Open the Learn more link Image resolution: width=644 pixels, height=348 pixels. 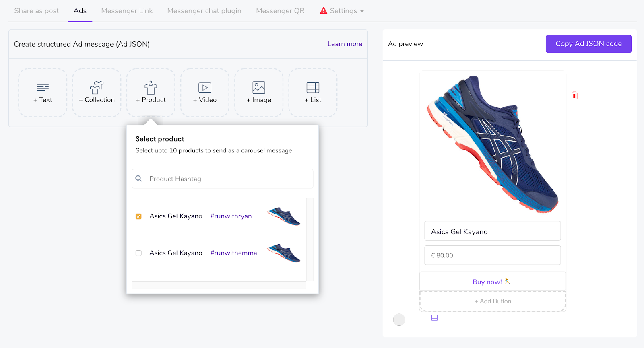[x=345, y=44]
